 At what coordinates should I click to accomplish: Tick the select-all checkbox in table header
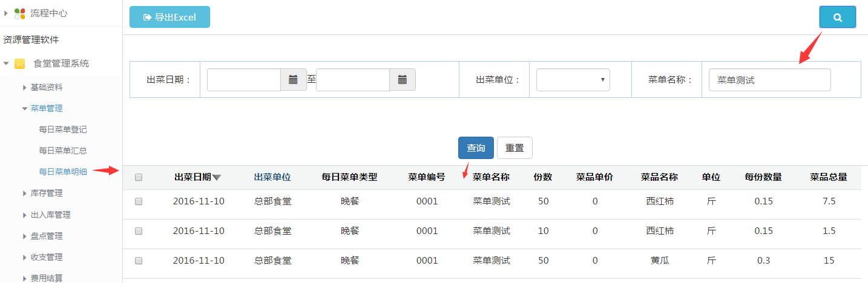pyautogui.click(x=139, y=177)
